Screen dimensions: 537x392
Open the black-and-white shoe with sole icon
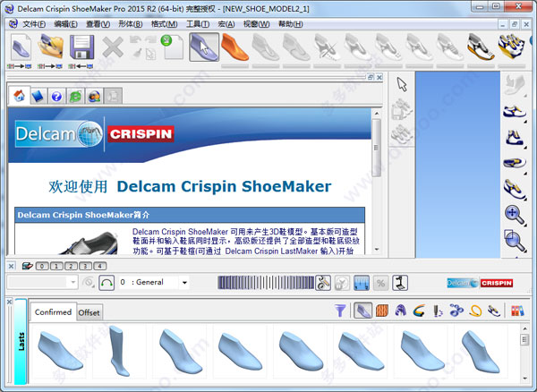coord(481,47)
